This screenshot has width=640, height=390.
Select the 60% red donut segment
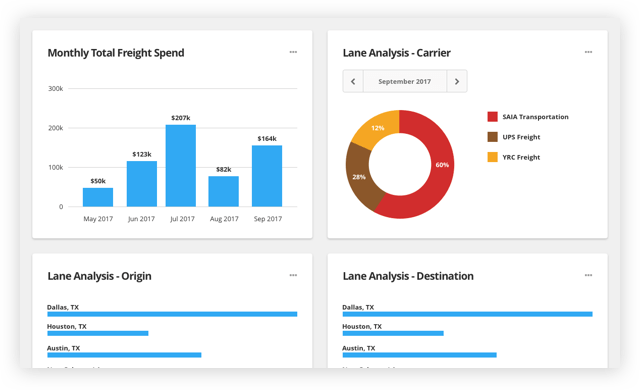442,165
